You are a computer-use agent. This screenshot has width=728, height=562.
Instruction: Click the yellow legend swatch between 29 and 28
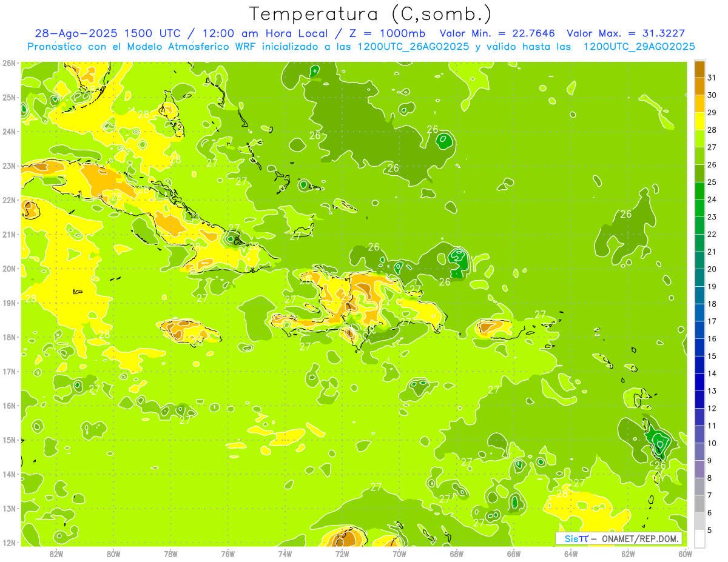click(699, 121)
